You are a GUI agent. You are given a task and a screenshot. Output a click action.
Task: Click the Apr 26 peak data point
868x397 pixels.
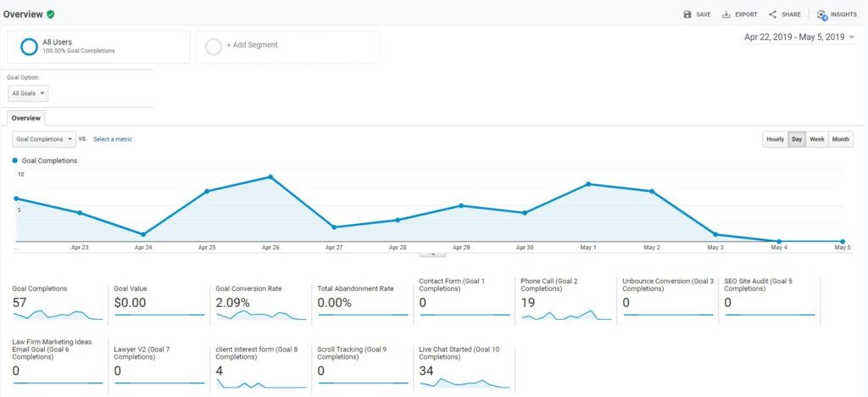tap(270, 176)
